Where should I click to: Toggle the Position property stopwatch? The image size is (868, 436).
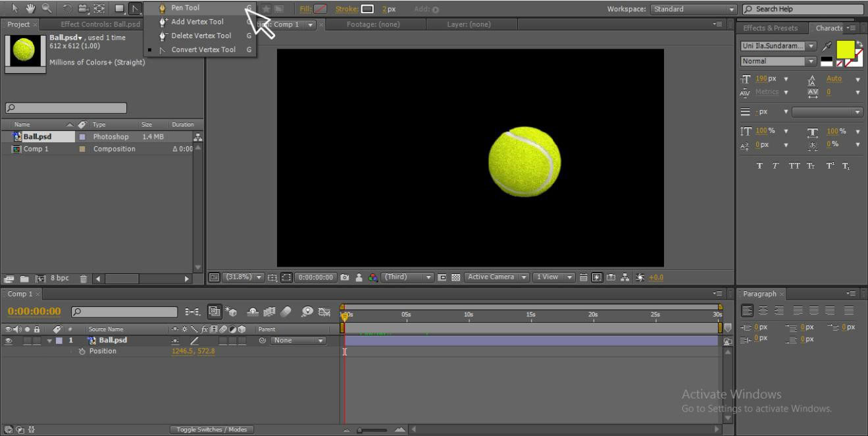coord(82,351)
